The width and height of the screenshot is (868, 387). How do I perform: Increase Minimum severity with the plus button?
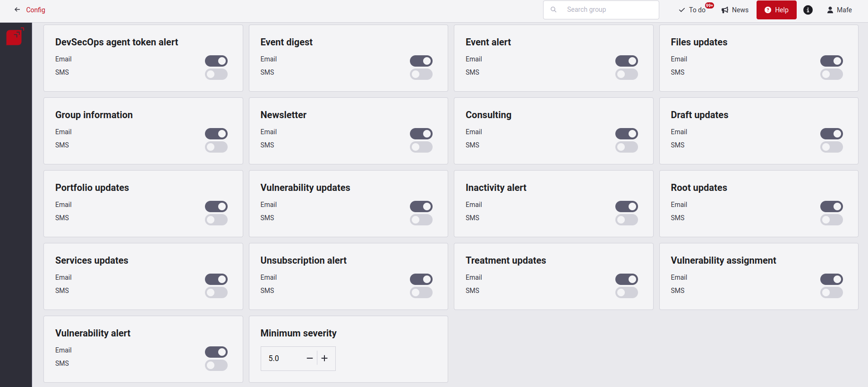coord(324,358)
